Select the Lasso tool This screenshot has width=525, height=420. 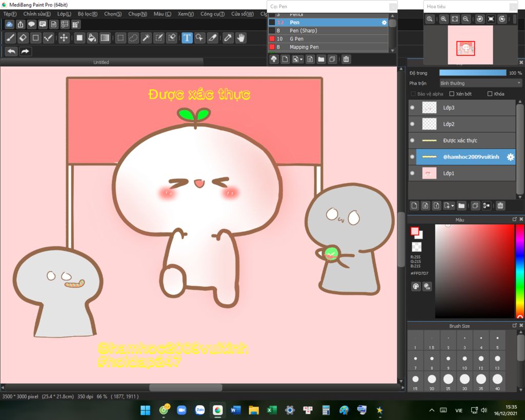[133, 38]
